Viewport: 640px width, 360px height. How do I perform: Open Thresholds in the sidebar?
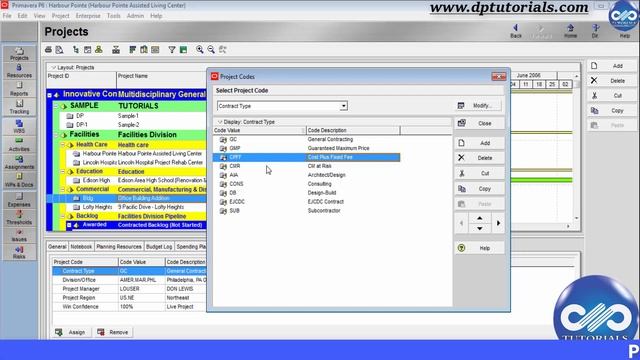(x=19, y=218)
